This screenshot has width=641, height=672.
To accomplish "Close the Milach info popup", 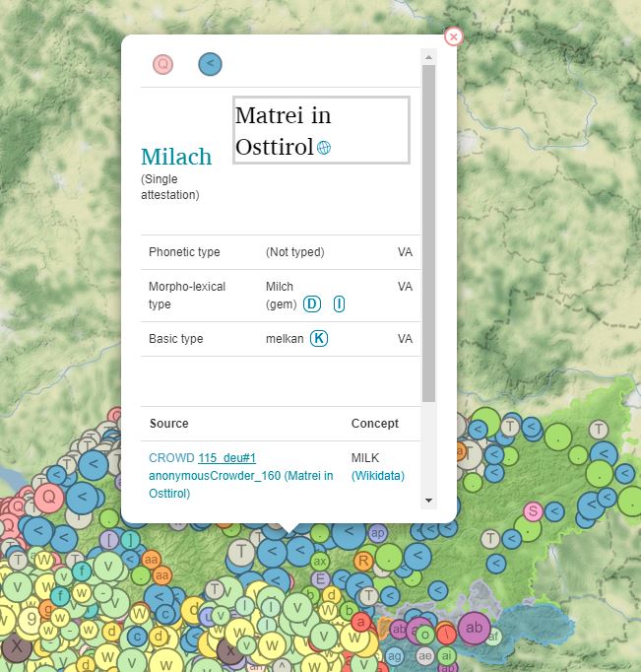I will 453,36.
